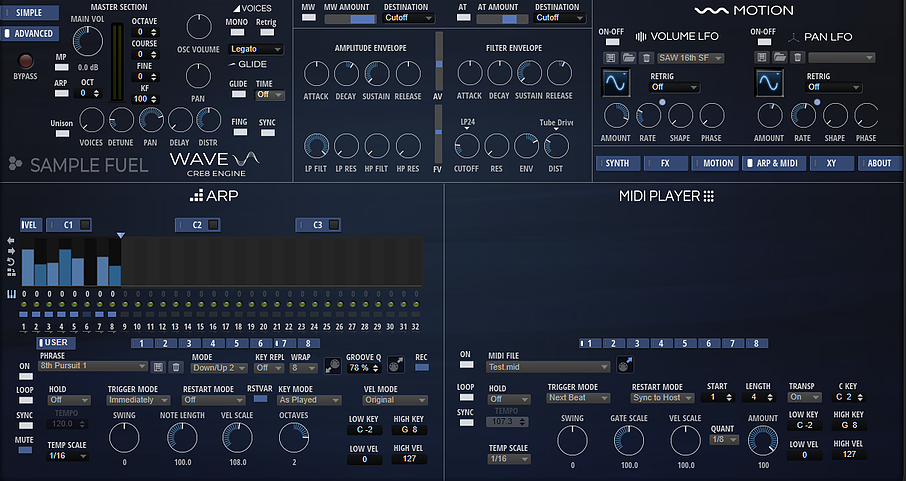Click the Volume LFO sine waveform selector
This screenshot has width=906, height=481.
point(616,83)
